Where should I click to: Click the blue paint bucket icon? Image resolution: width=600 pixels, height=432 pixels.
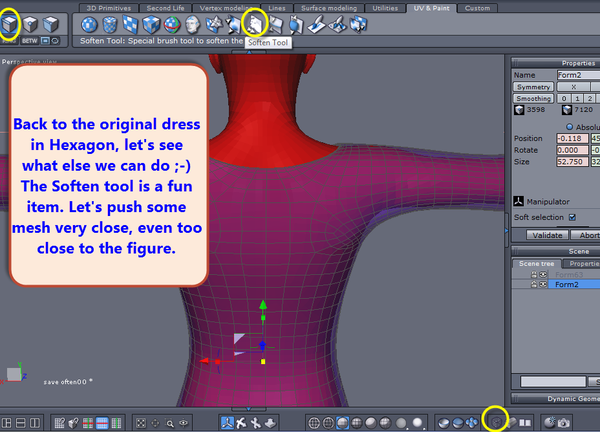point(296,24)
